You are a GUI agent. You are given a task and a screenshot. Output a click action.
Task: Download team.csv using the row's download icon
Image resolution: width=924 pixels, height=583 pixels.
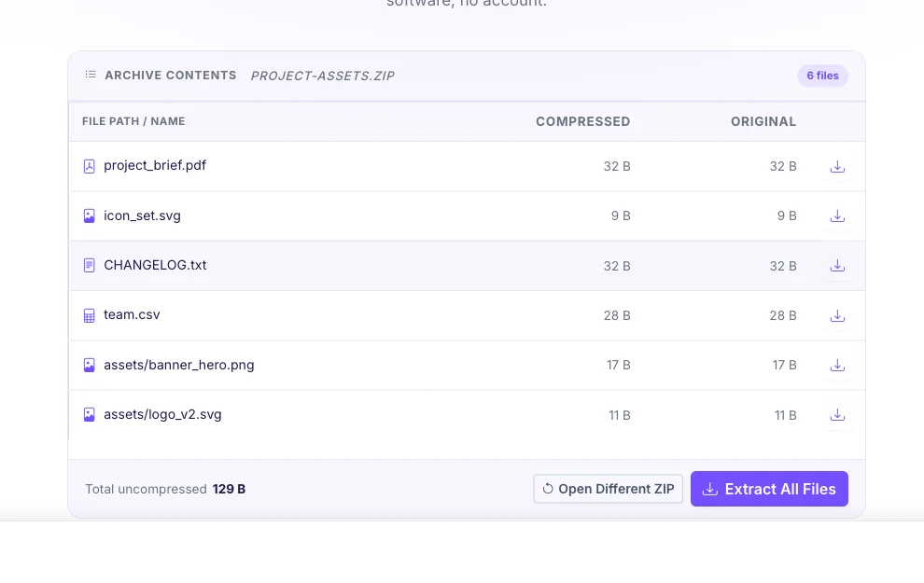[x=837, y=315]
